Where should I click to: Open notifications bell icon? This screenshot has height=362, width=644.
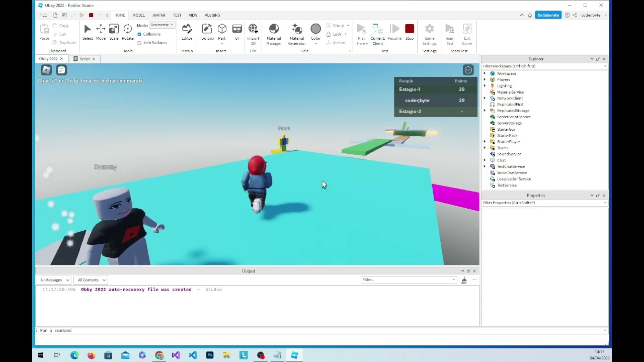[x=530, y=15]
